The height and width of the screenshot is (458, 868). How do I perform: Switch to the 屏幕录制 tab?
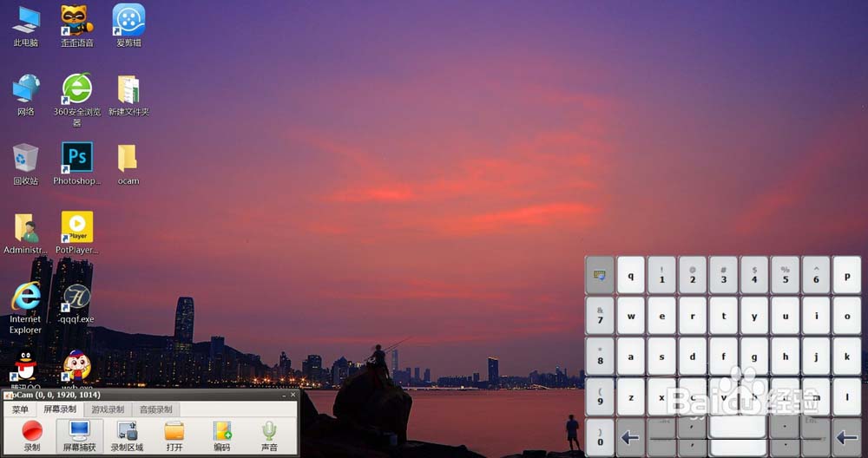[x=60, y=410]
